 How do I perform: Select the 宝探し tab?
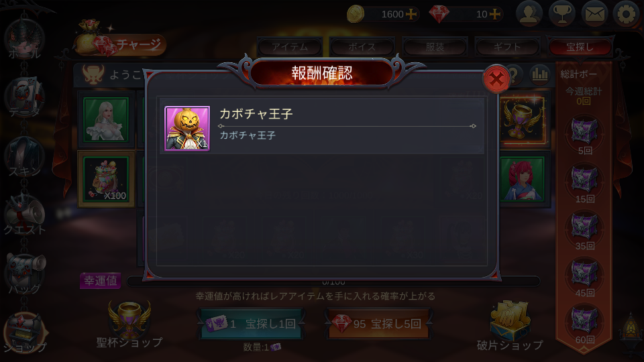(x=580, y=47)
